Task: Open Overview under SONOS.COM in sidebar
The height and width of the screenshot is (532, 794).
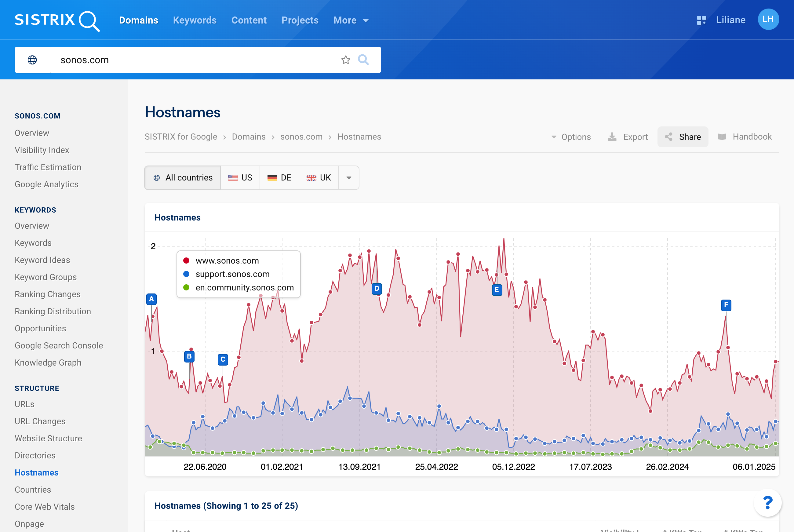Action: pos(32,133)
